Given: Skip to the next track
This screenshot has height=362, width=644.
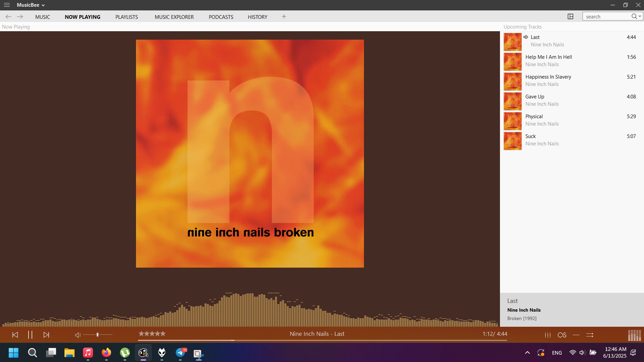Looking at the screenshot, I should click(46, 335).
